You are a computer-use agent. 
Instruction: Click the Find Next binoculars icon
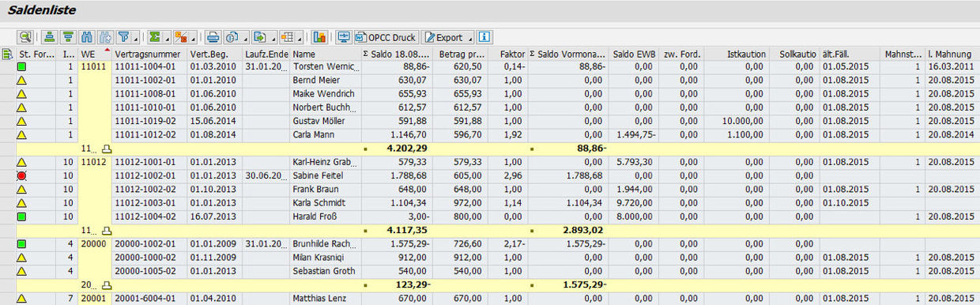click(x=104, y=37)
